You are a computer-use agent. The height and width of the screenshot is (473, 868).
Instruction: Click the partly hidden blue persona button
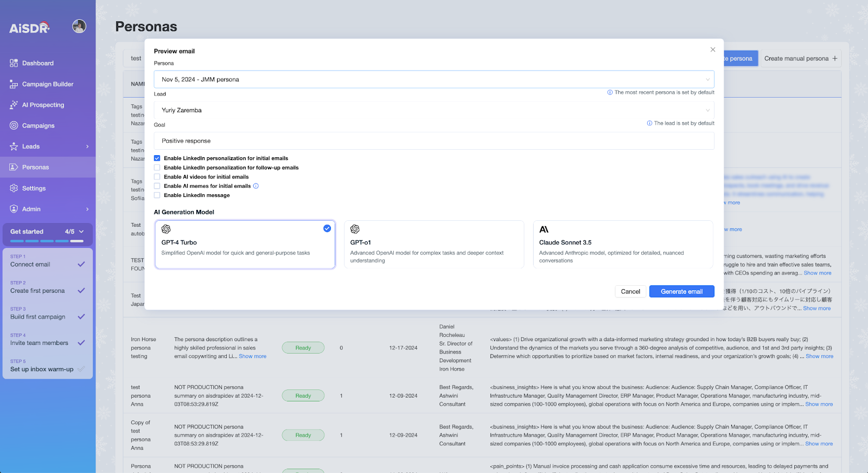click(741, 59)
